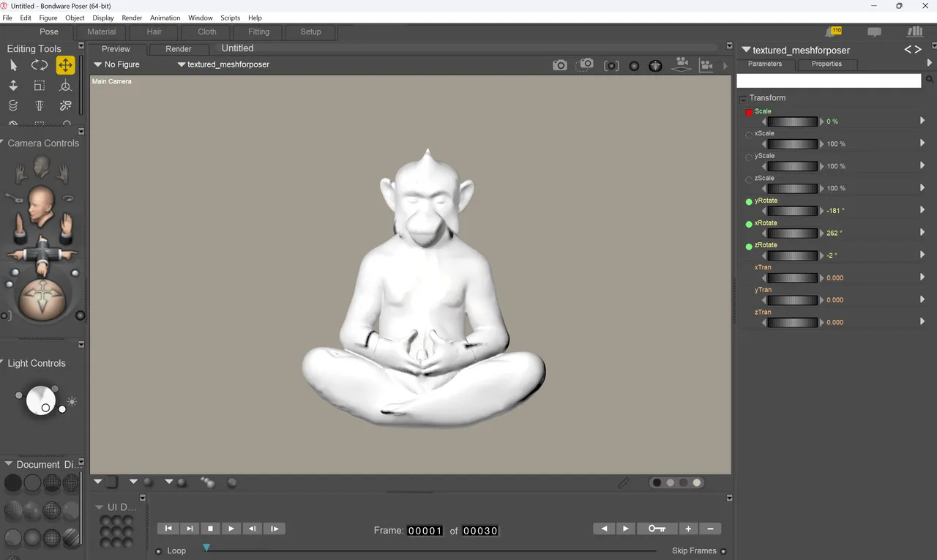
Task: Toggle the yRotate green animation indicator
Action: pyautogui.click(x=749, y=201)
